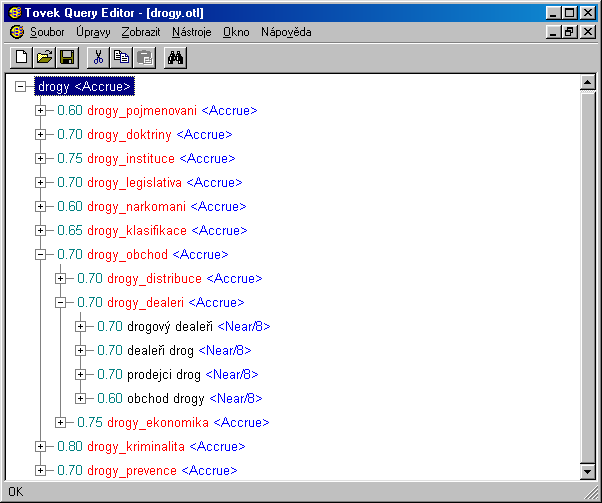Select the dealeři drog Near/8 row

pyautogui.click(x=174, y=351)
